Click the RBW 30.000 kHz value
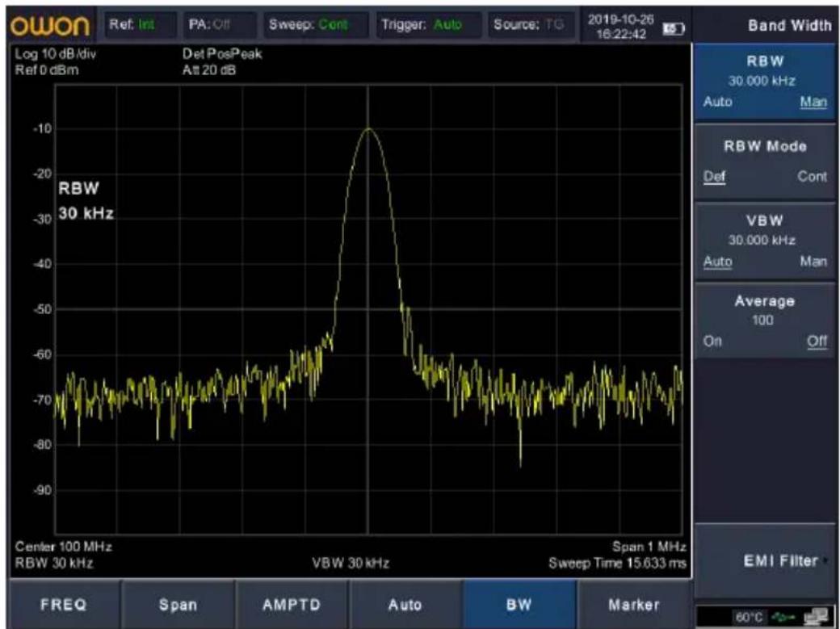Screen dimensions: 840x629 tap(761, 81)
